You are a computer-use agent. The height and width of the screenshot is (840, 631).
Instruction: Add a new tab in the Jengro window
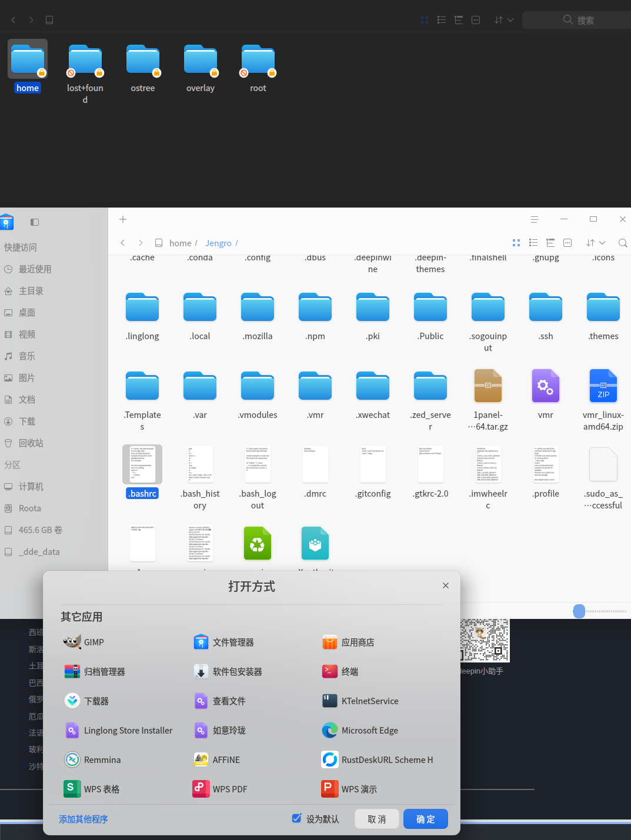tap(123, 219)
